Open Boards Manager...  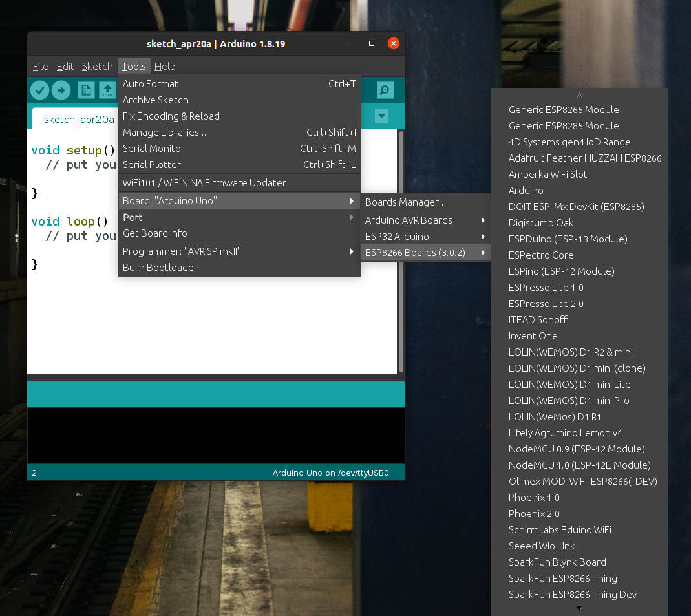pyautogui.click(x=426, y=202)
